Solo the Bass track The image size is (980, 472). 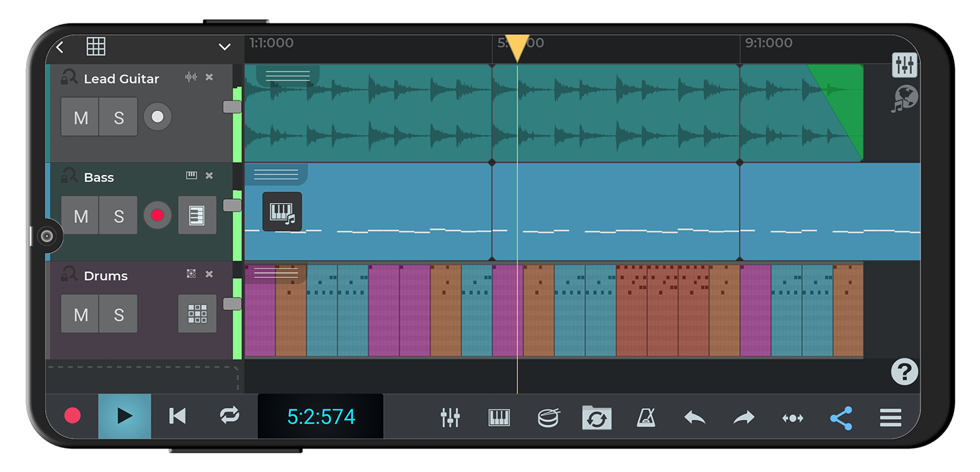118,215
